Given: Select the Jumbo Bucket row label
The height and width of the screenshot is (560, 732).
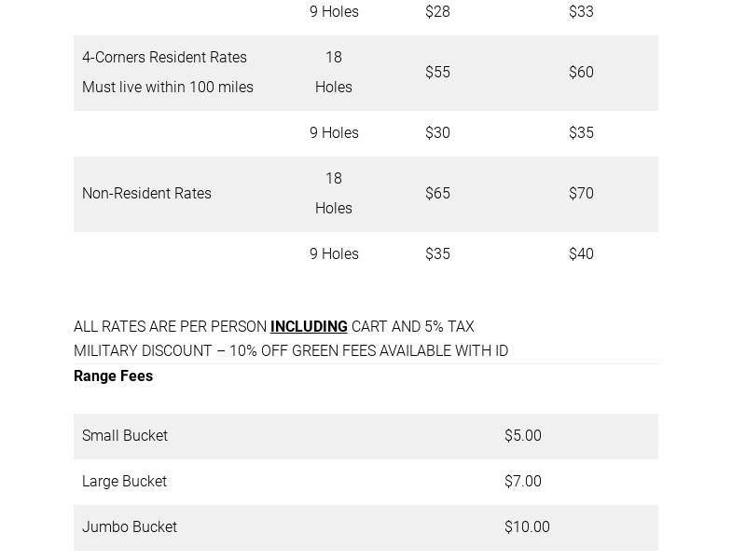Looking at the screenshot, I should click(x=130, y=527).
